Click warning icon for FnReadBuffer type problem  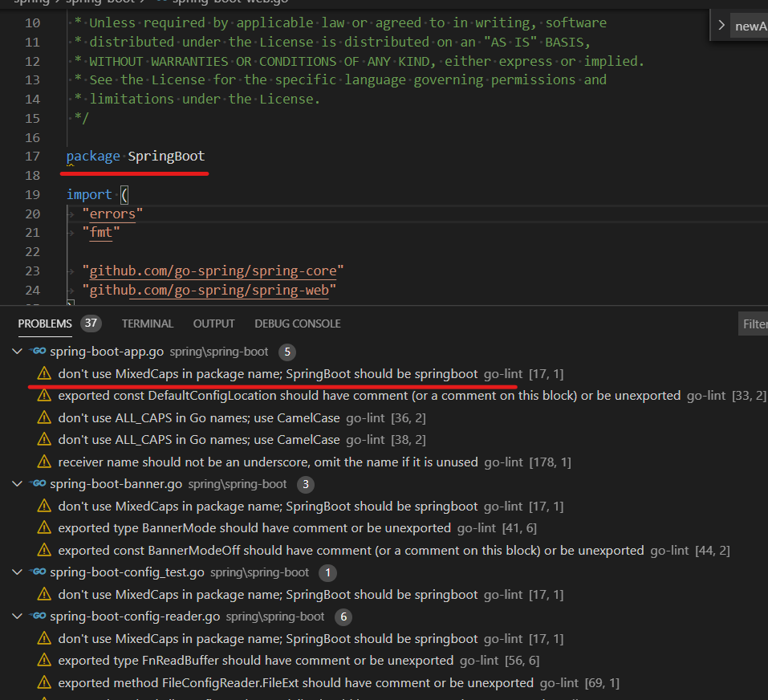[x=44, y=661]
